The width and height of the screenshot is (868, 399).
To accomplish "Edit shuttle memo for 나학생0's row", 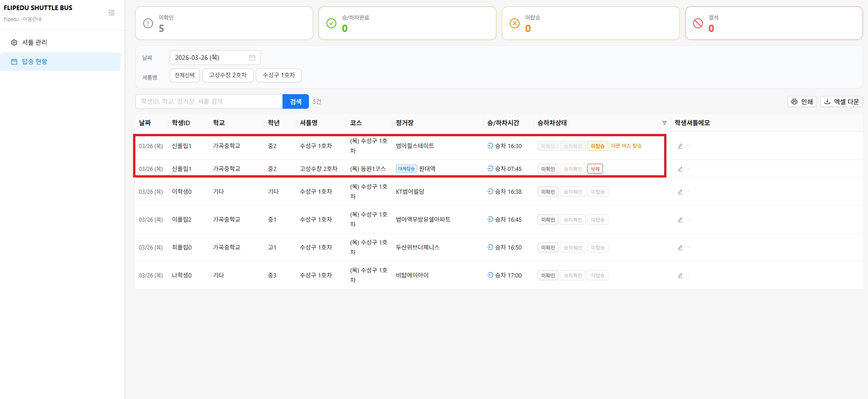I will 680,276.
